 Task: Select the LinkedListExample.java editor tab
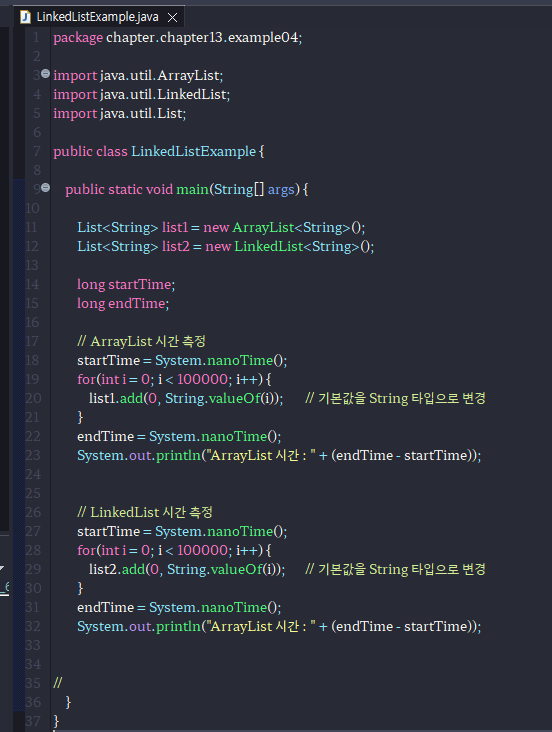point(98,17)
